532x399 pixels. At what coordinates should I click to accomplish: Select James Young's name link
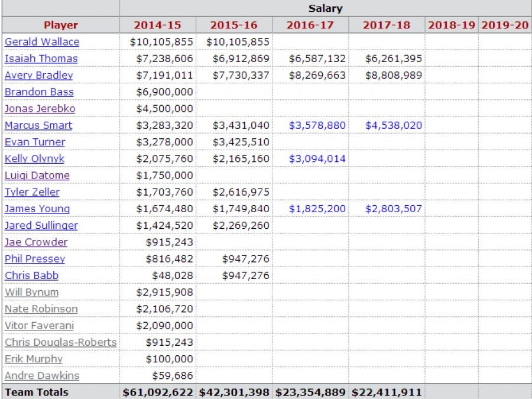point(37,209)
